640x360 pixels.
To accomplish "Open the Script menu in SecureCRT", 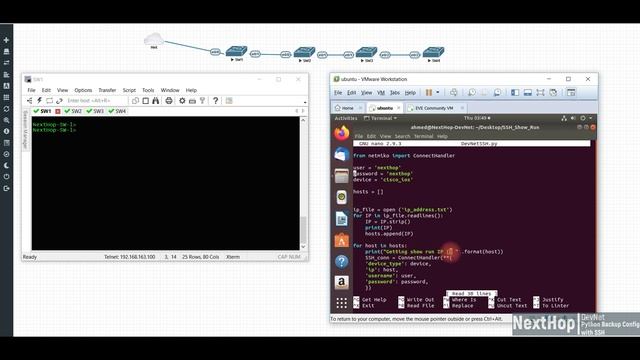I will click(129, 90).
